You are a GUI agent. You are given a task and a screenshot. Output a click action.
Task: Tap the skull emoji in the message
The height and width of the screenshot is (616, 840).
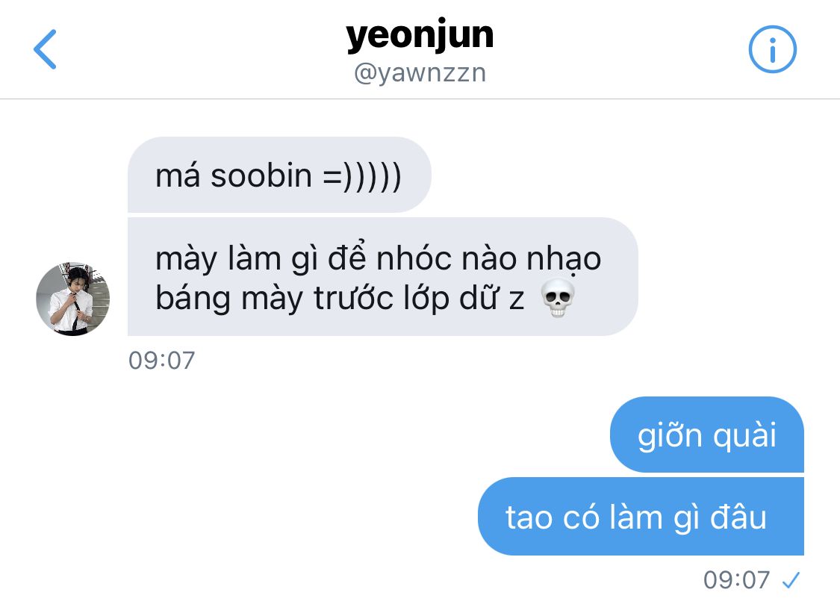(x=558, y=298)
